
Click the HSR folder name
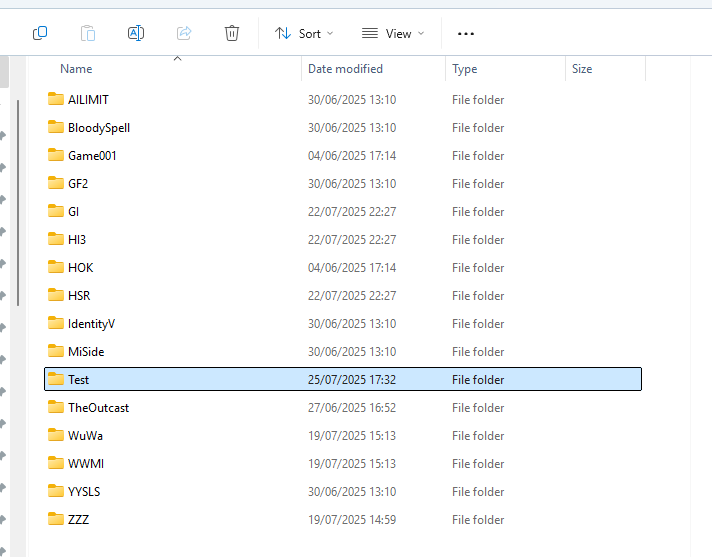pyautogui.click(x=79, y=296)
